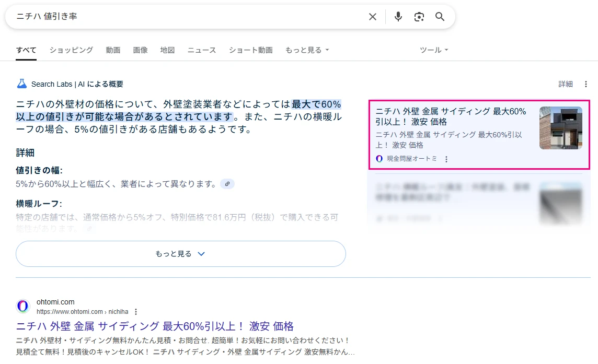Click the 詳細 subheading in the AI overview
This screenshot has height=364, width=598.
[x=25, y=153]
